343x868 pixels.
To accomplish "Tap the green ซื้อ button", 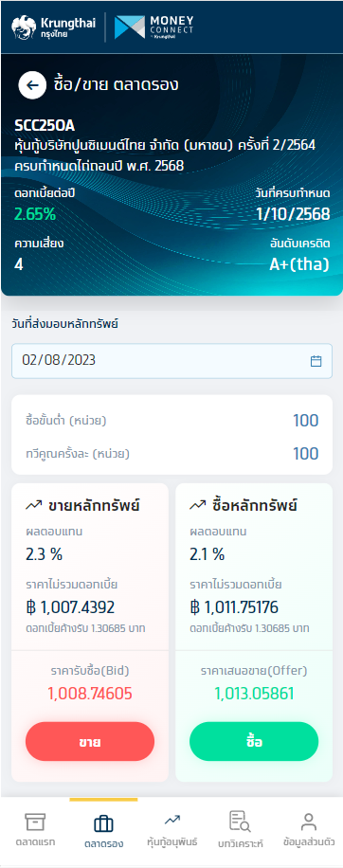I will tap(254, 742).
